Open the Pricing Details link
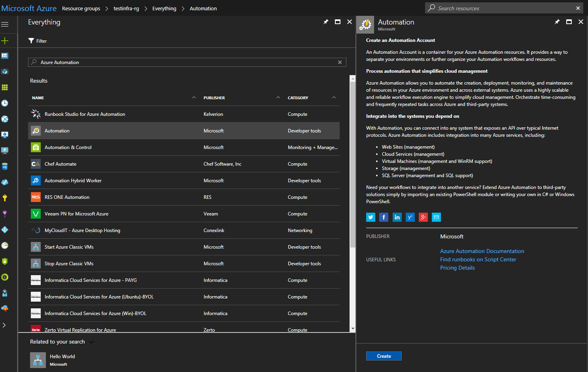This screenshot has height=372, width=588. (457, 268)
